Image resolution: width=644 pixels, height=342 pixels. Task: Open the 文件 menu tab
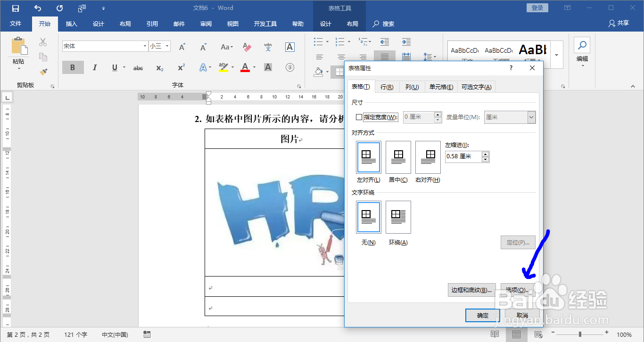tap(16, 24)
